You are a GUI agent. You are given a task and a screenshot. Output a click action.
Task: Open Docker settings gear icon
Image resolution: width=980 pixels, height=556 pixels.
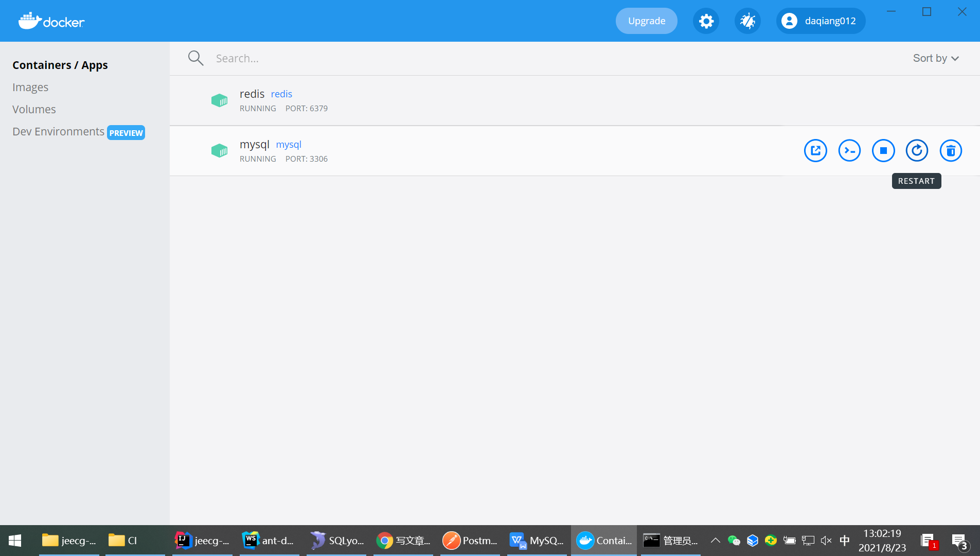click(x=706, y=21)
